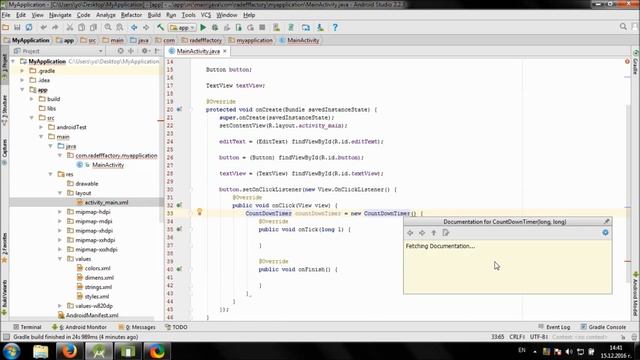Click the Search Everywhere magnifier icon
640x360 pixels.
(623, 27)
